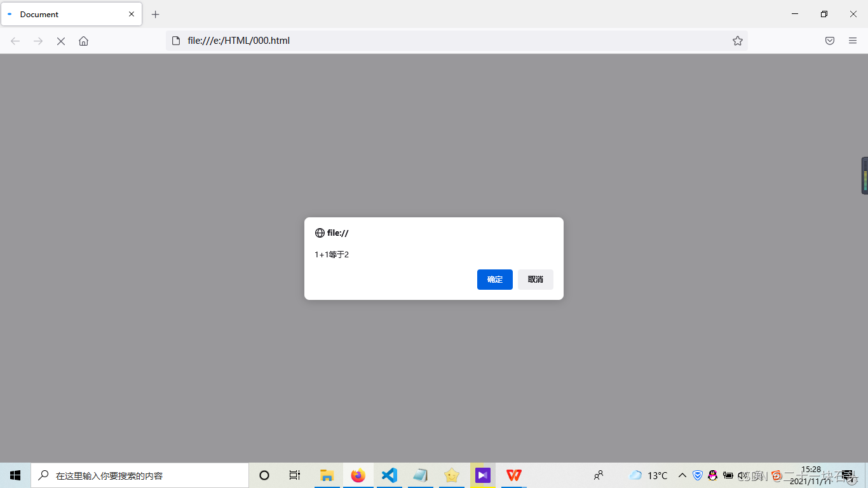
Task: Open File Explorer from the taskbar
Action: pyautogui.click(x=327, y=475)
